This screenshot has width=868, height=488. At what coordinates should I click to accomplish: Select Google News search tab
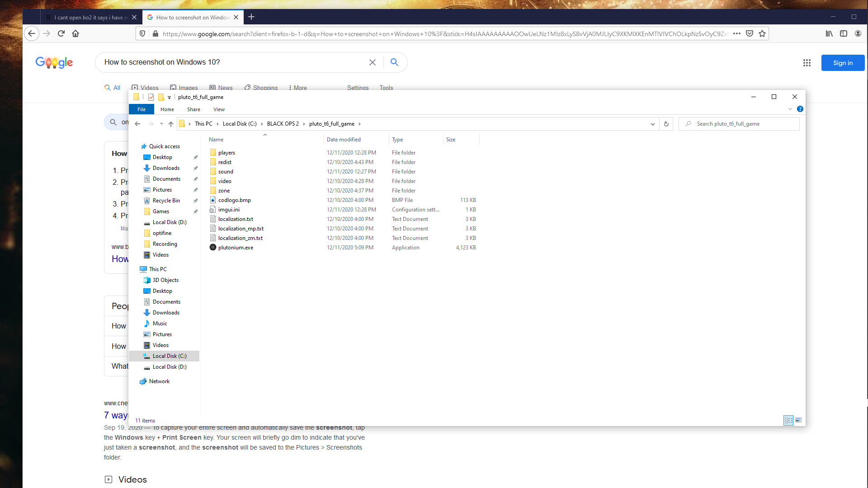[221, 88]
